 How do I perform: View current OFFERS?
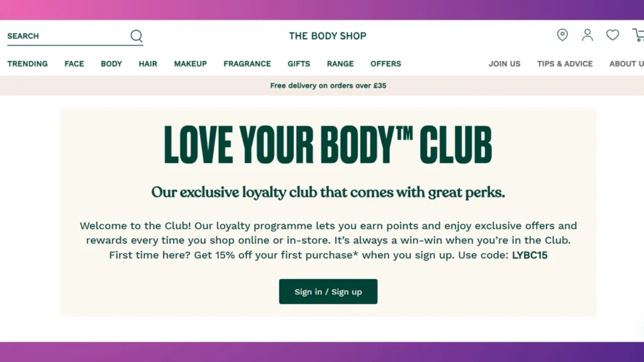[x=386, y=63]
